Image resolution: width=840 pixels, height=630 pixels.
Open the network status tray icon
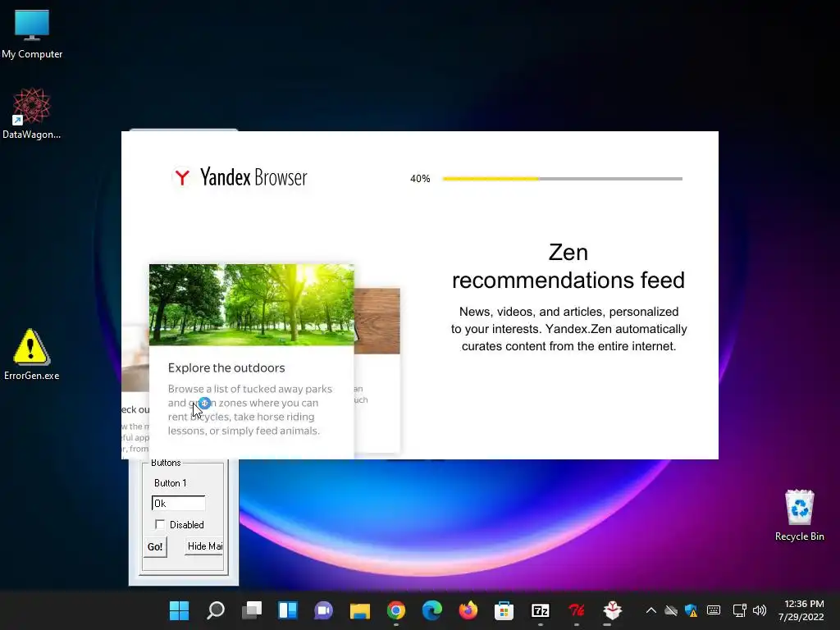[739, 610]
